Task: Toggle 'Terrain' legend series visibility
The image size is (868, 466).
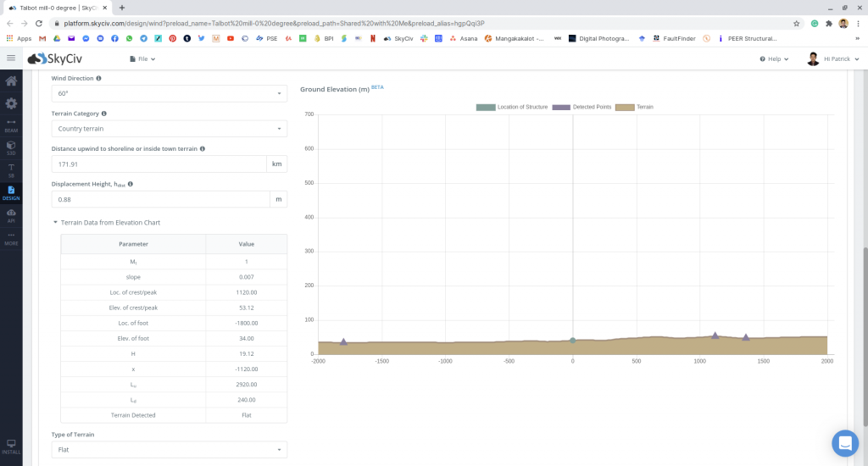Action: point(636,107)
